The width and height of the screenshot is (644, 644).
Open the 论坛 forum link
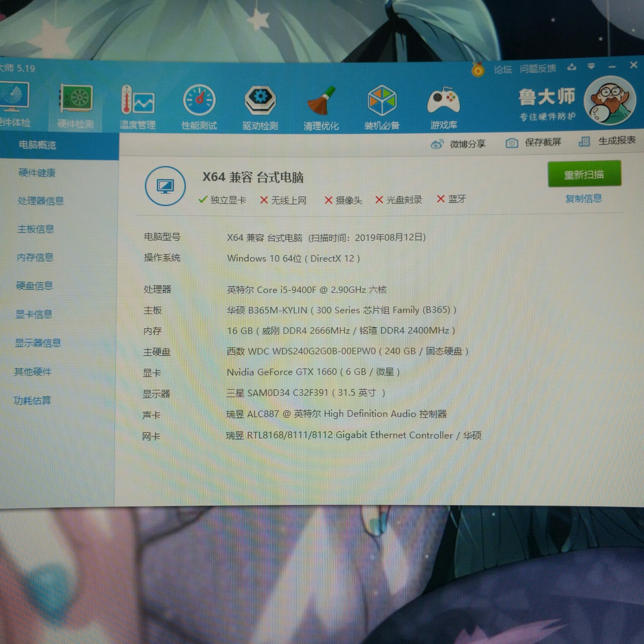click(x=502, y=69)
